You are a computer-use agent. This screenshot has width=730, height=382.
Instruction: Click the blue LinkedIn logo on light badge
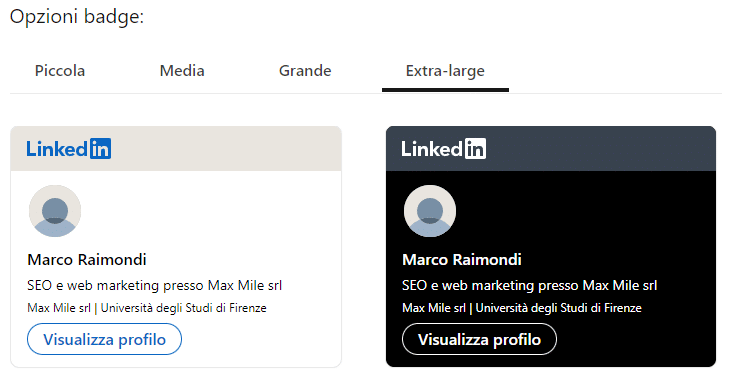68,149
